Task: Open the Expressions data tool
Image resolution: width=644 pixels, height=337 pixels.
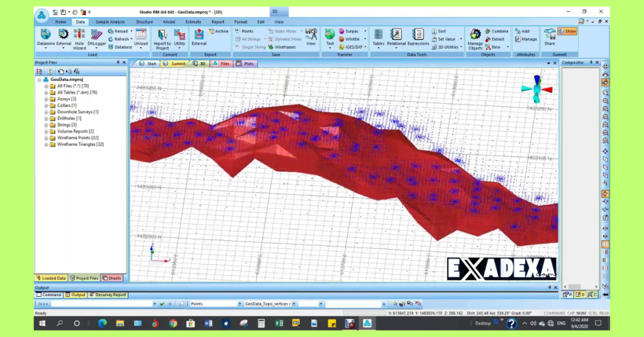Action: click(x=418, y=37)
